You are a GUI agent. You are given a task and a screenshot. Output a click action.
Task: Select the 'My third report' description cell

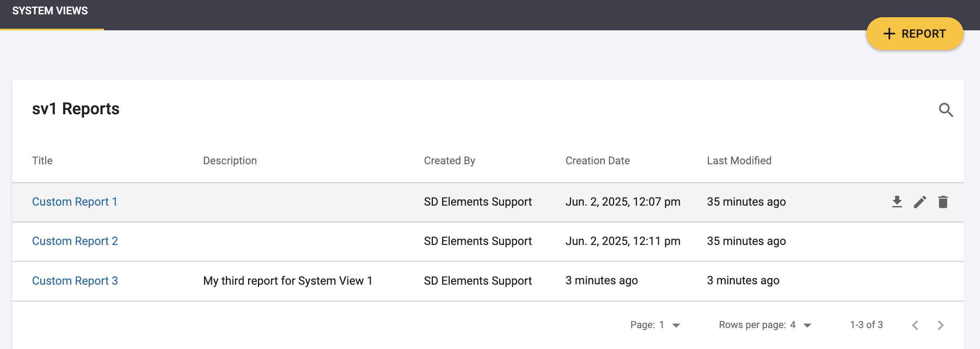[x=287, y=281]
